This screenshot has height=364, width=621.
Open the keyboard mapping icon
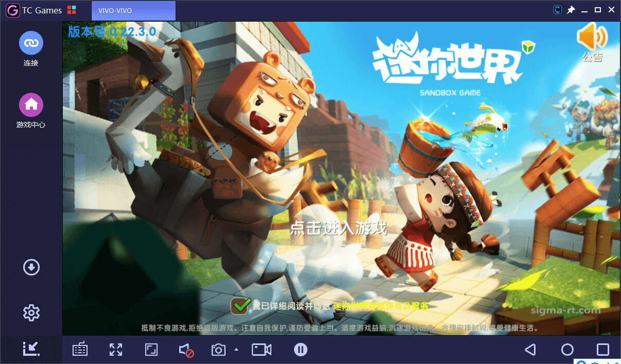(x=80, y=350)
